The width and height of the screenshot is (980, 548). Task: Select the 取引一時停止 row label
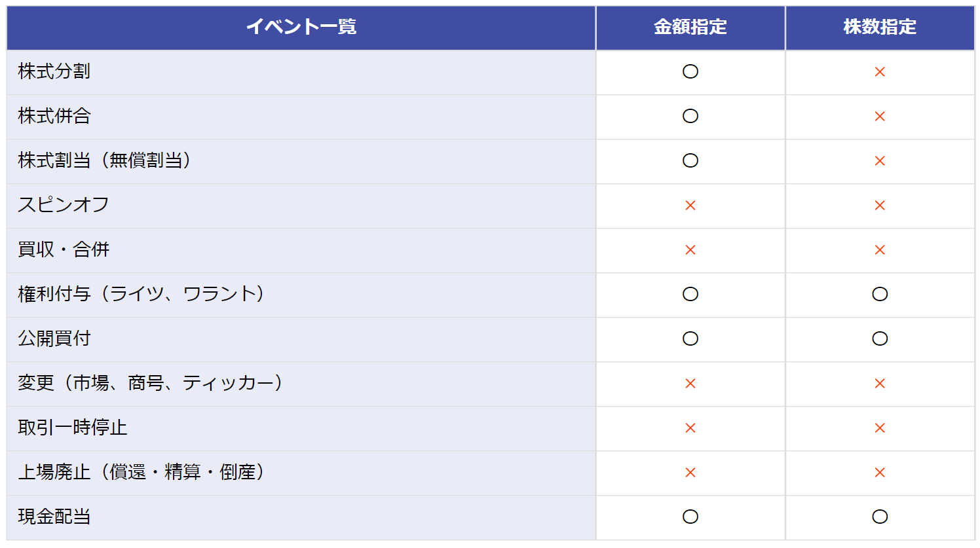pyautogui.click(x=73, y=428)
